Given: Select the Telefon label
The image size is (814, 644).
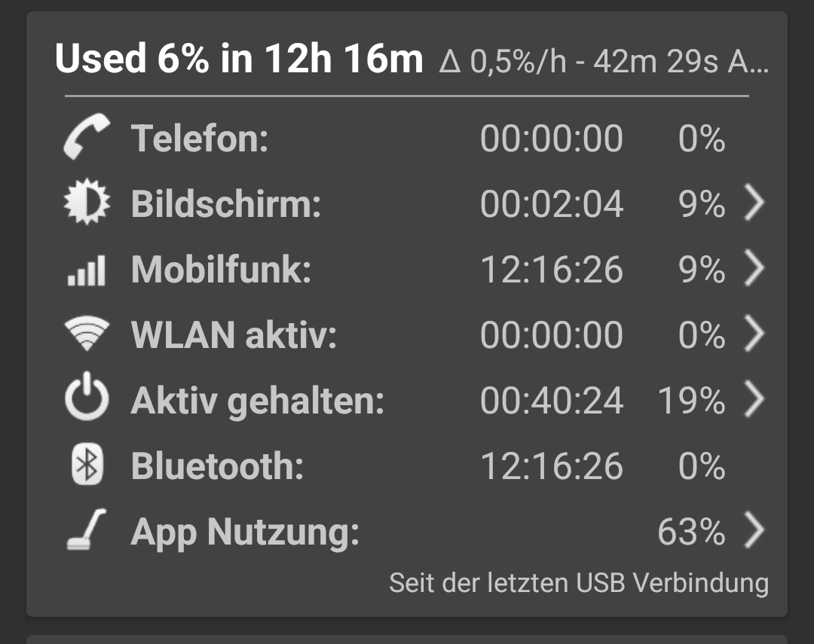Looking at the screenshot, I should [200, 139].
